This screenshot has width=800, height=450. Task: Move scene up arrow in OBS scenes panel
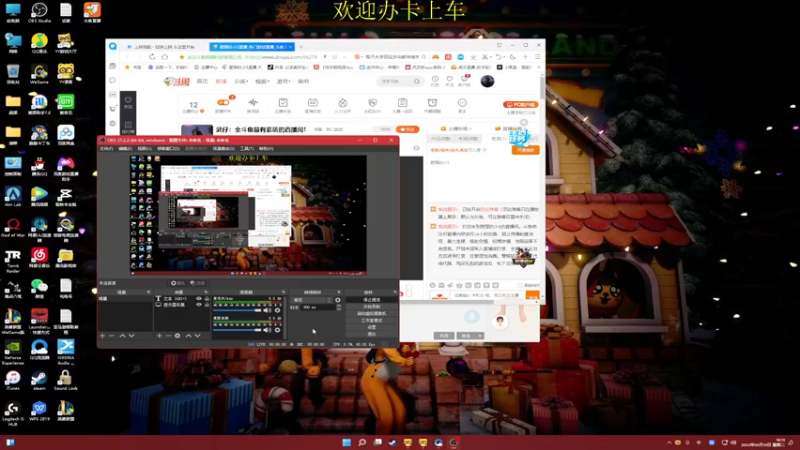[x=122, y=336]
